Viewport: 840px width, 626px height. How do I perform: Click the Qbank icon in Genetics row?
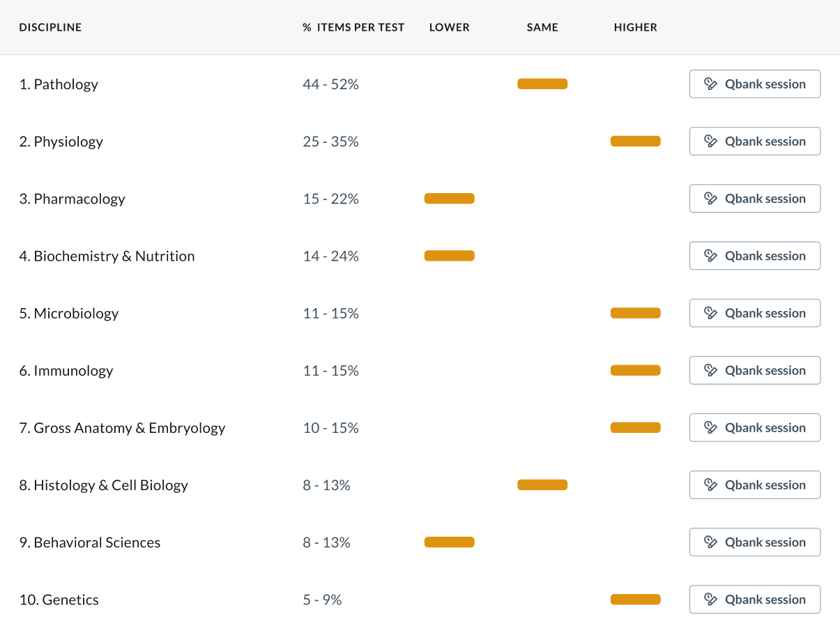coord(710,600)
